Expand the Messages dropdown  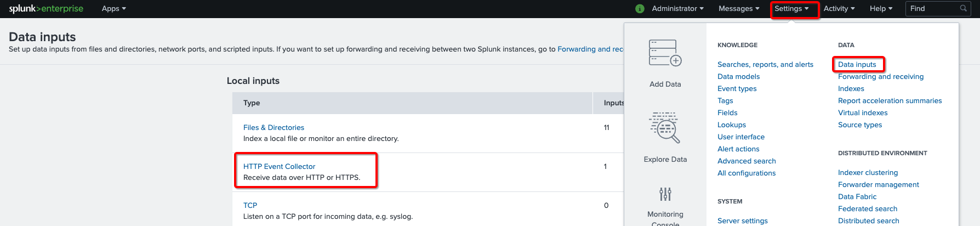pos(738,9)
